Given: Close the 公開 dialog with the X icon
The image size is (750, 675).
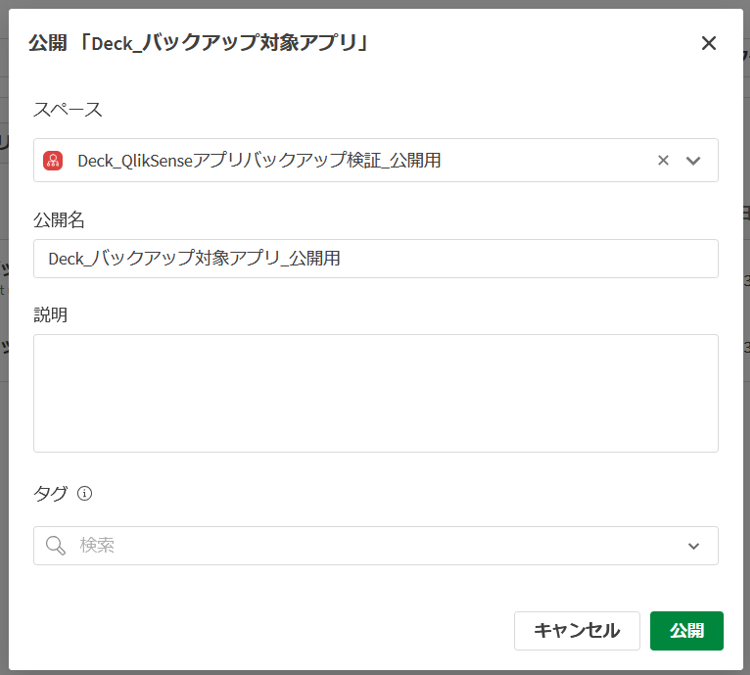Looking at the screenshot, I should [708, 43].
